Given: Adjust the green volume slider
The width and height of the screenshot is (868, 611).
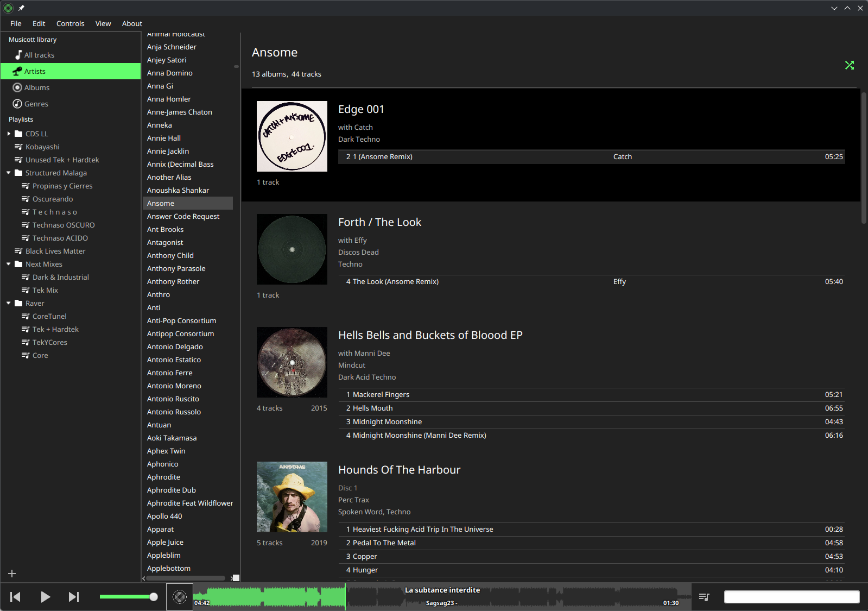Looking at the screenshot, I should click(x=129, y=597).
